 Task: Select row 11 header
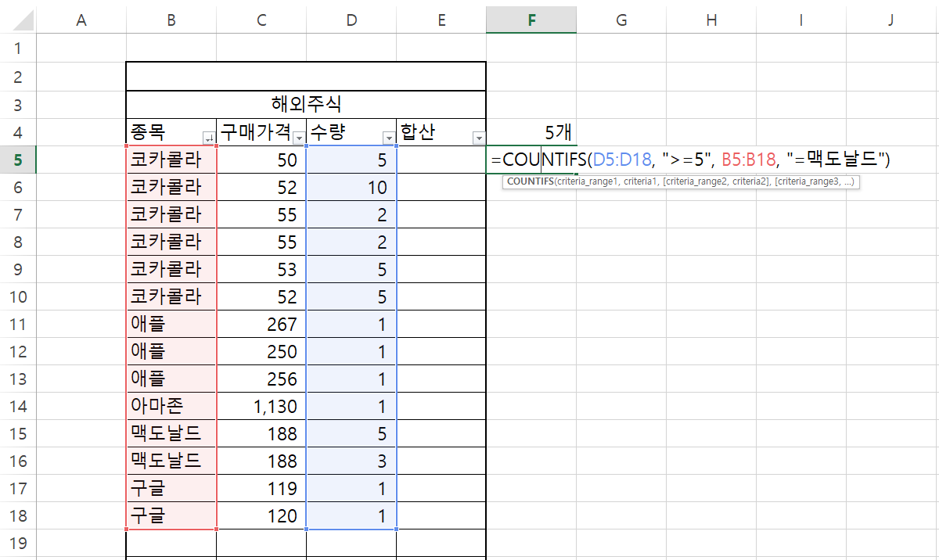pyautogui.click(x=18, y=324)
